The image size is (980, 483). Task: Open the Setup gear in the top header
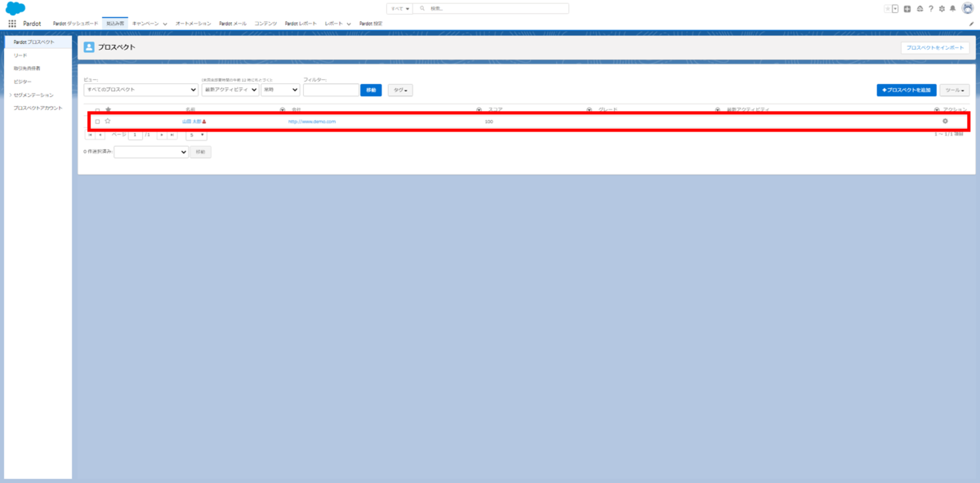coord(942,8)
